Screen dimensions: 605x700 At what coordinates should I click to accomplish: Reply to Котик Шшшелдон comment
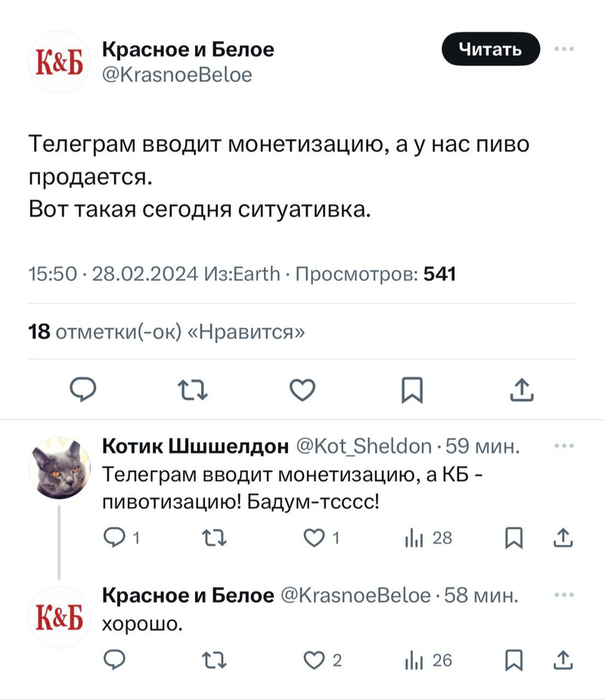pyautogui.click(x=113, y=538)
